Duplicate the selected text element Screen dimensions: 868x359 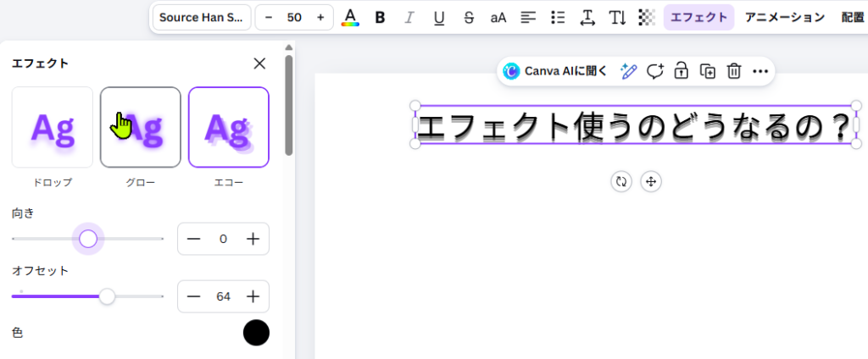(x=708, y=71)
